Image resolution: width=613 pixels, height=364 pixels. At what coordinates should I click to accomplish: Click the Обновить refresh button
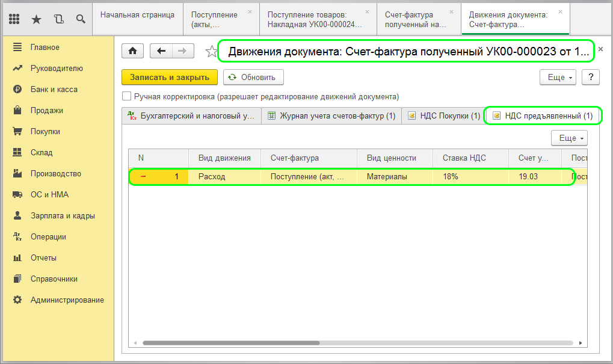(x=253, y=77)
